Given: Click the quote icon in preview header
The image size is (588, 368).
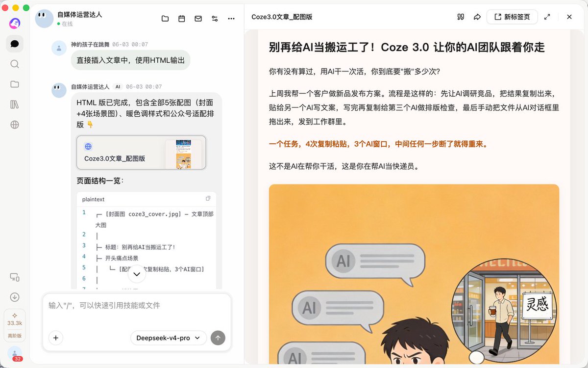Looking at the screenshot, I should (461, 17).
